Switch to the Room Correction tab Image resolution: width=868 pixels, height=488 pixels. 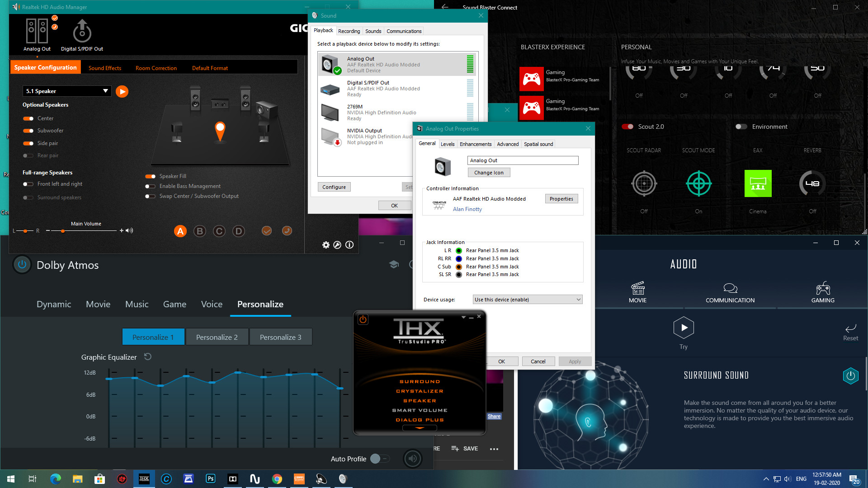[156, 68]
